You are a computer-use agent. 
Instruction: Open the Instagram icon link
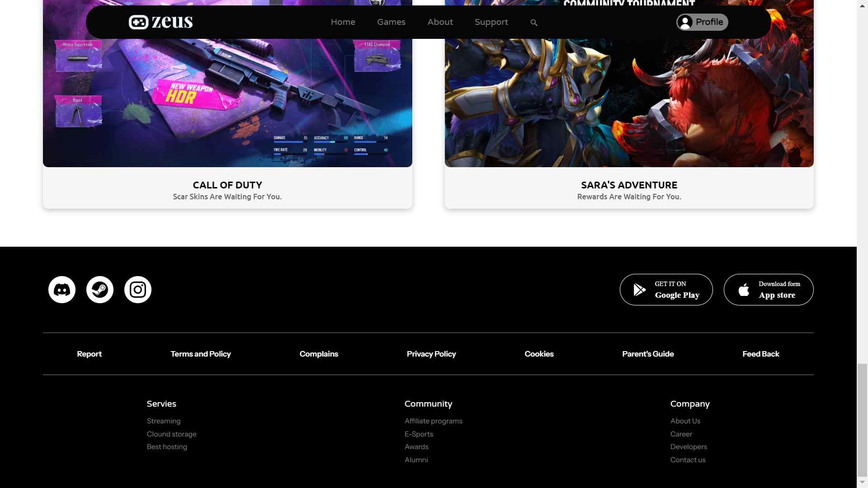click(138, 290)
